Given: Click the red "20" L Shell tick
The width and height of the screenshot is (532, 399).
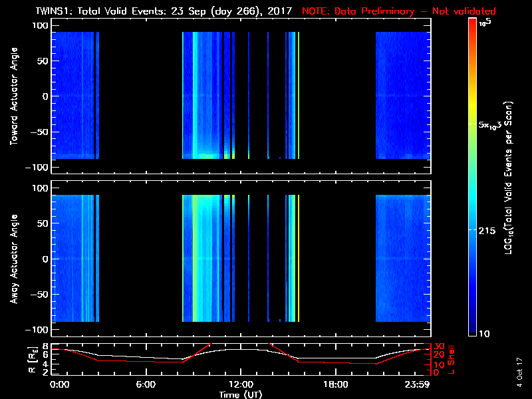Looking at the screenshot, I should tap(439, 355).
